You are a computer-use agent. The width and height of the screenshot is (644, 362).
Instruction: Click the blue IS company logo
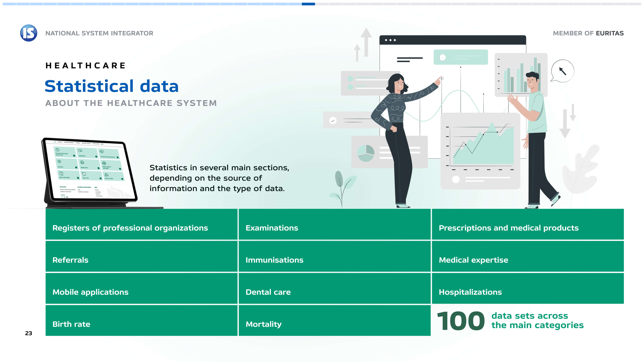click(x=29, y=33)
